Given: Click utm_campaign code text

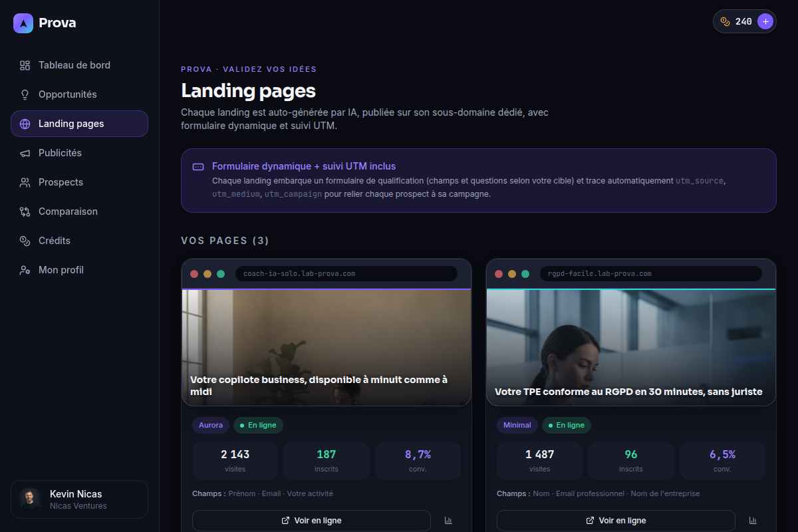Looking at the screenshot, I should click(293, 195).
